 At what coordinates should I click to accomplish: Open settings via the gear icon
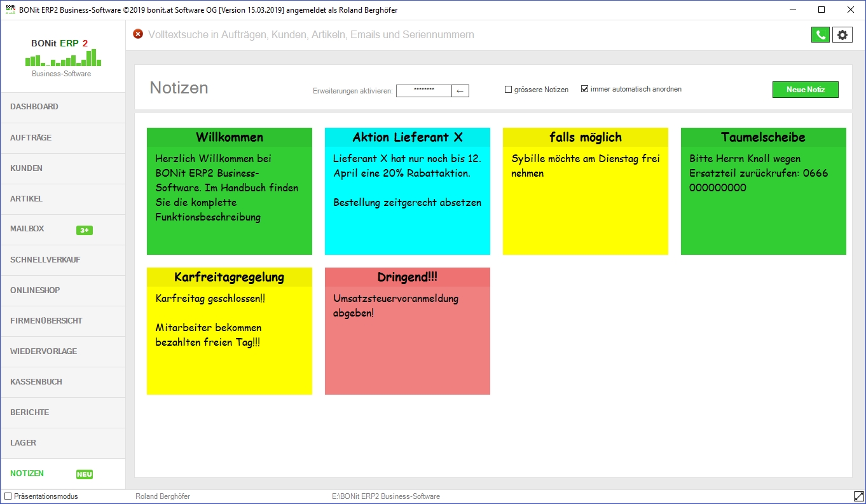pos(843,35)
